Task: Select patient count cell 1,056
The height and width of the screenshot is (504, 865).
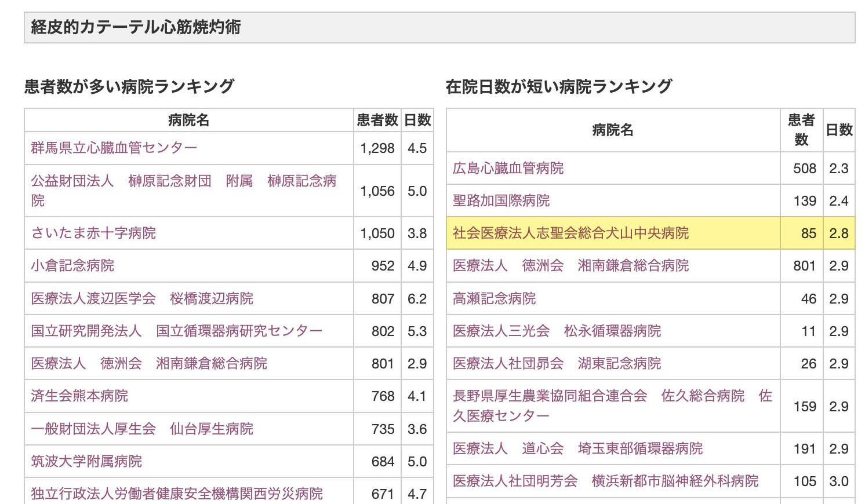Action: pos(377,191)
